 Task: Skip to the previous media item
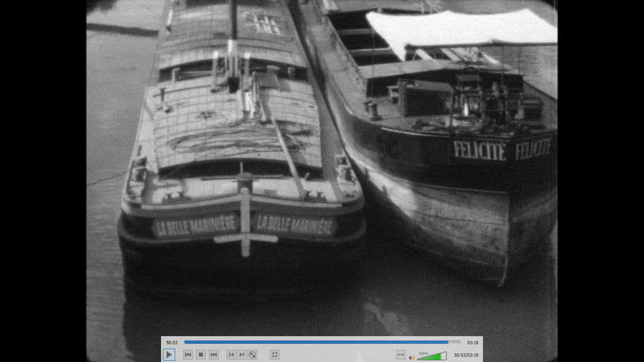188,354
